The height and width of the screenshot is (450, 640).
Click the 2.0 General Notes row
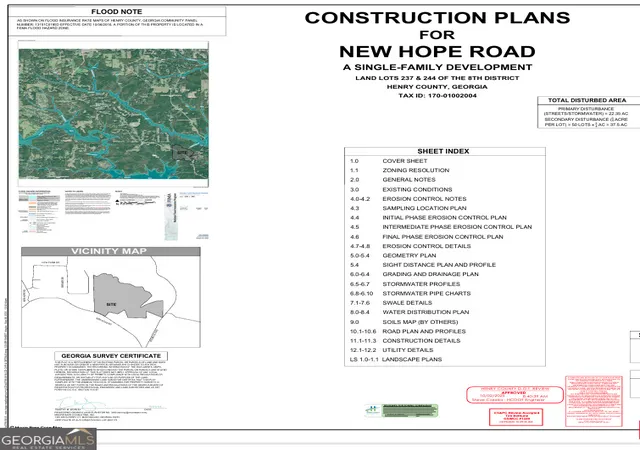pos(393,180)
